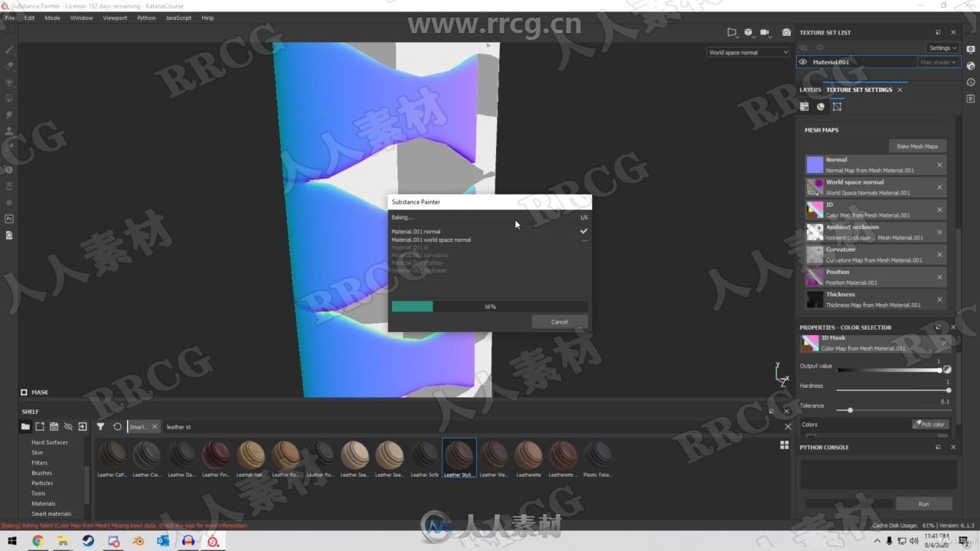980x551 pixels.
Task: Click the shelf filter funnel icon
Action: click(100, 426)
